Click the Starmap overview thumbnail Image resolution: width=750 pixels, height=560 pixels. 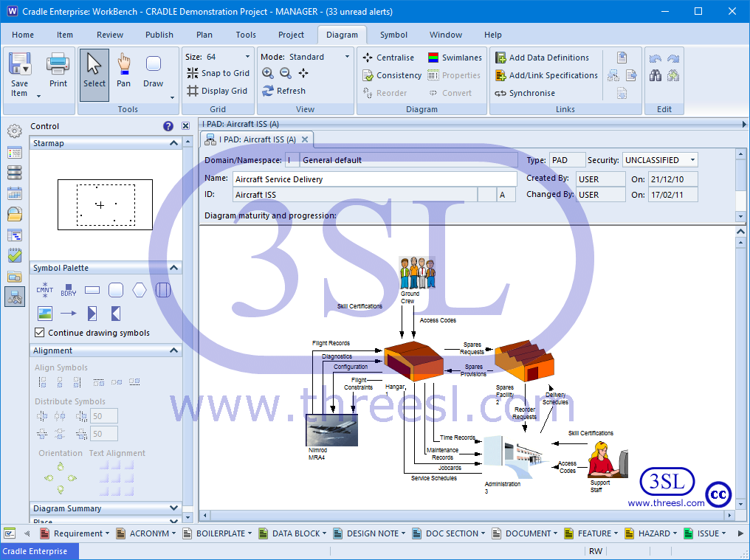(x=106, y=204)
